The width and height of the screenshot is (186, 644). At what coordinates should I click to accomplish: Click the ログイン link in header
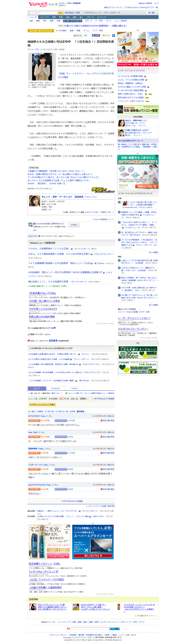[62, 5]
